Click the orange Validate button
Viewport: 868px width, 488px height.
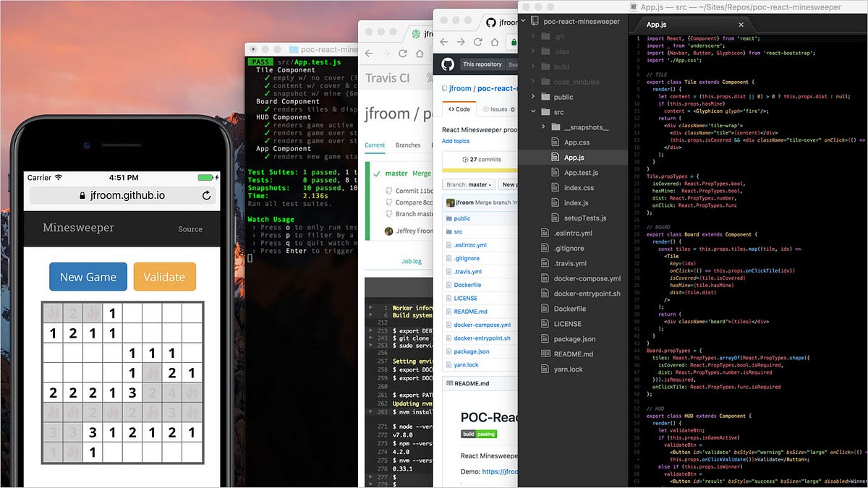click(164, 277)
